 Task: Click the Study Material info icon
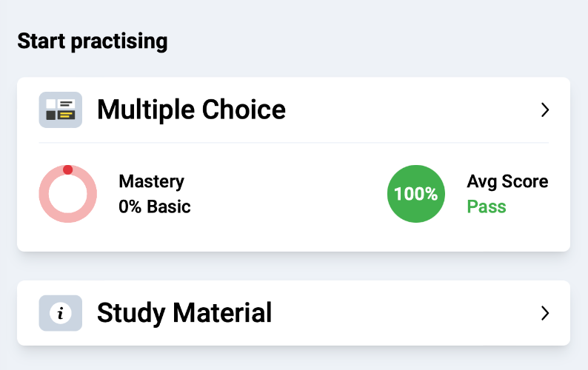pyautogui.click(x=61, y=313)
